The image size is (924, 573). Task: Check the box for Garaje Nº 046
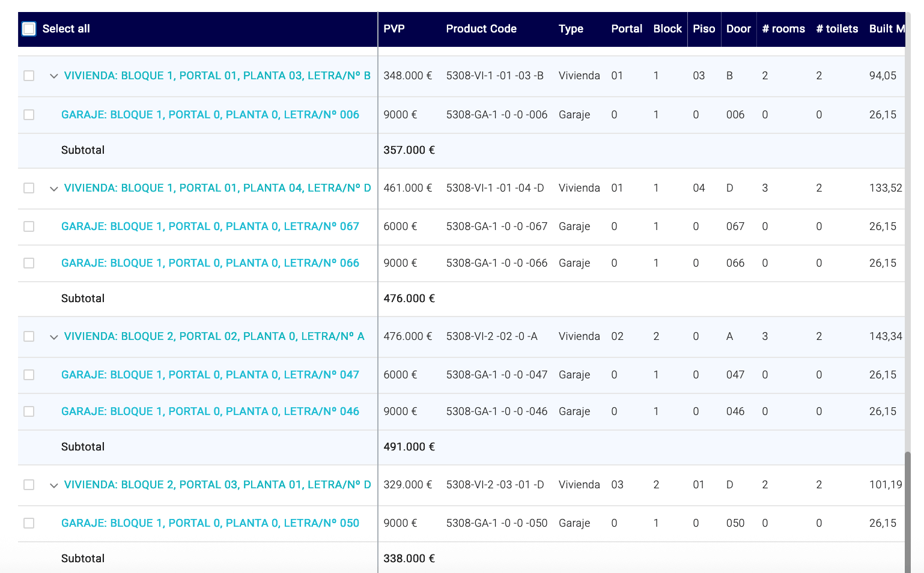click(x=29, y=411)
